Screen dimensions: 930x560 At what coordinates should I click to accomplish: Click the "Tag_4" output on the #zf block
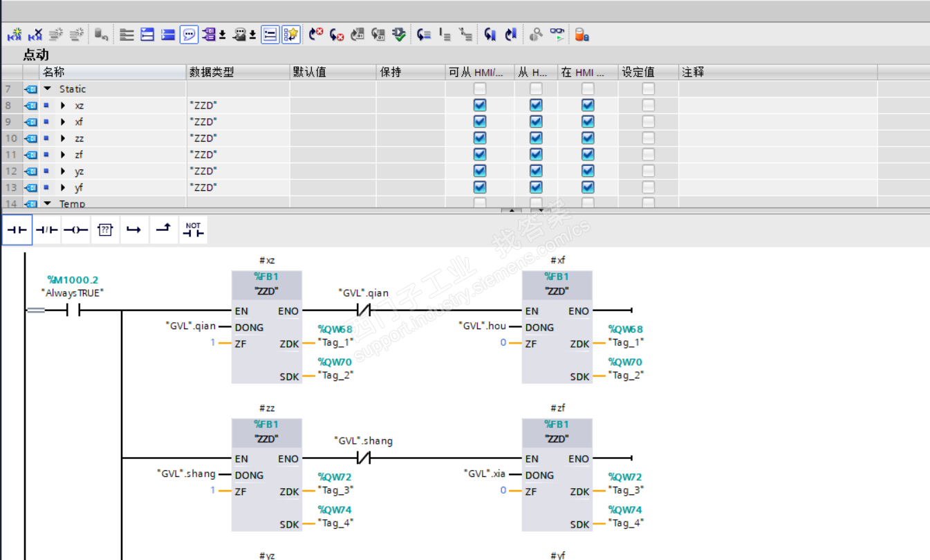pos(626,523)
